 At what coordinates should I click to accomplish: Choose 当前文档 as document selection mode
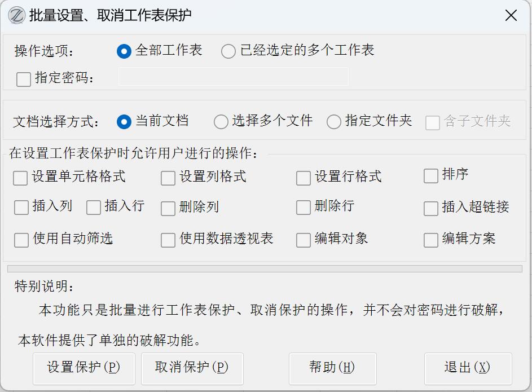(124, 121)
